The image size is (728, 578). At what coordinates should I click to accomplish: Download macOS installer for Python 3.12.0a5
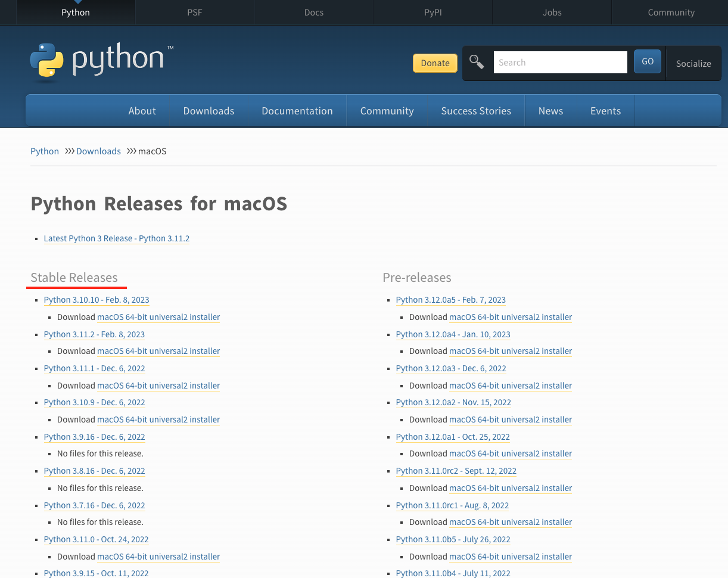coord(511,317)
